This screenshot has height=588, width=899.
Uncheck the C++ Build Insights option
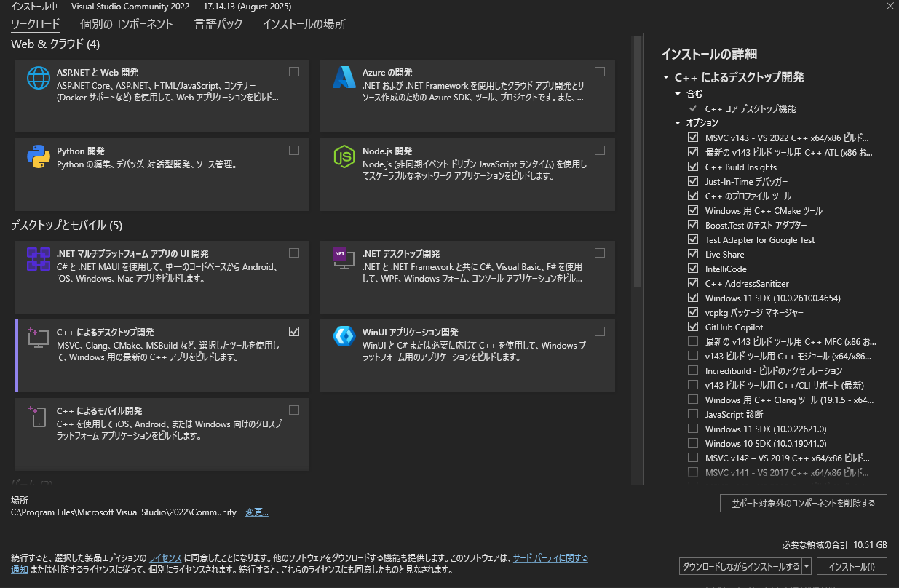pos(693,167)
